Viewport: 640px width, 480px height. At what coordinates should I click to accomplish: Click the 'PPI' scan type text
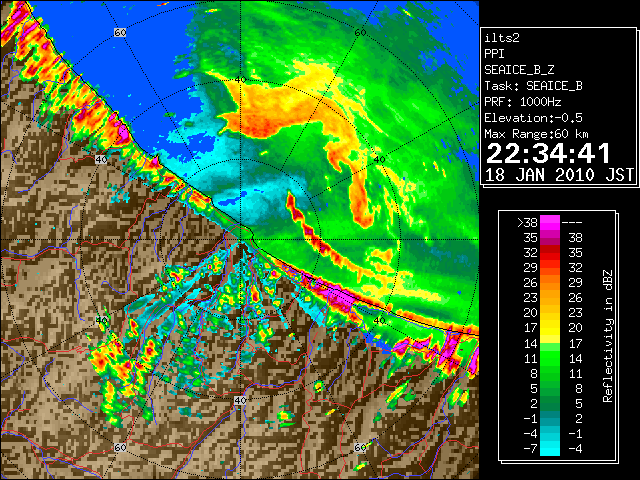pyautogui.click(x=494, y=54)
